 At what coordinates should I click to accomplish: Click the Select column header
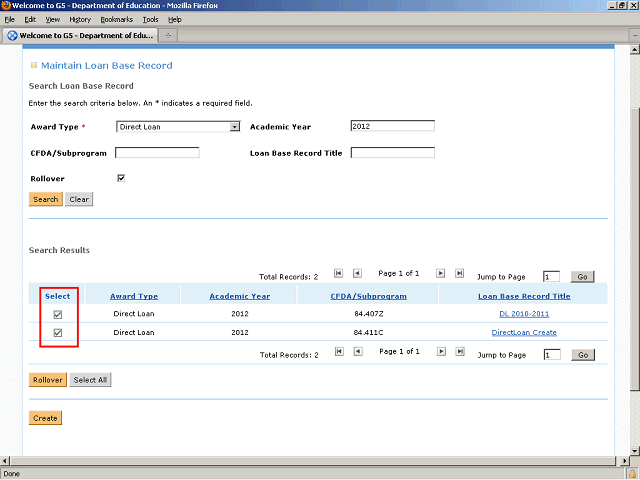click(x=58, y=296)
